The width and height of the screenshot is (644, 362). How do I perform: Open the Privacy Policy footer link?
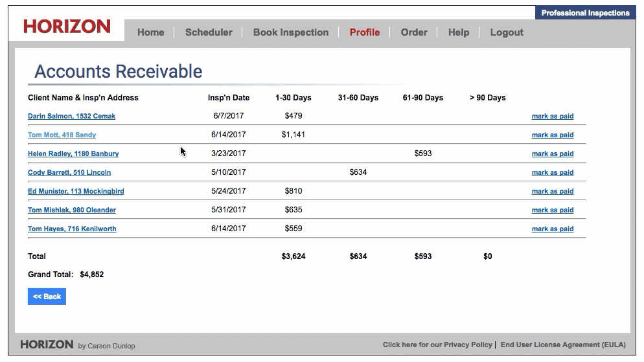(x=437, y=345)
